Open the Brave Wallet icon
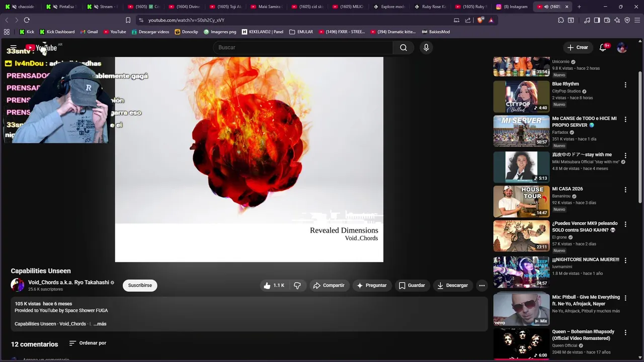Image resolution: width=644 pixels, height=362 pixels. tap(607, 20)
